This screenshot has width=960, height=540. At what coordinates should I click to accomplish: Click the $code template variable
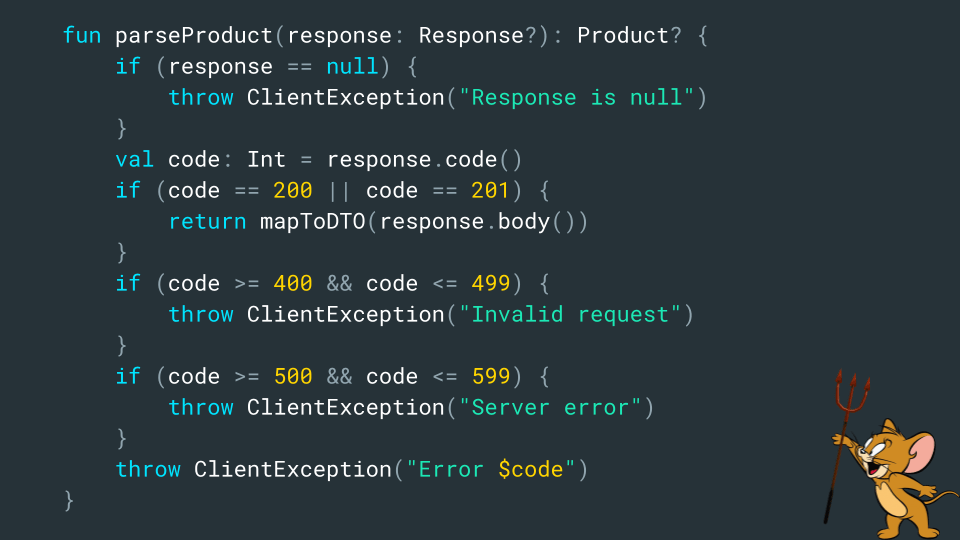[x=530, y=470]
